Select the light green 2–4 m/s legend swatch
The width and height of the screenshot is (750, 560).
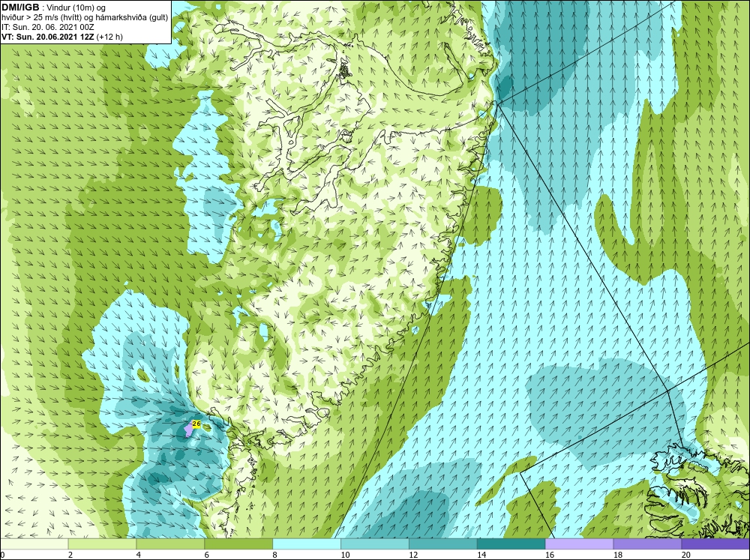click(x=102, y=544)
